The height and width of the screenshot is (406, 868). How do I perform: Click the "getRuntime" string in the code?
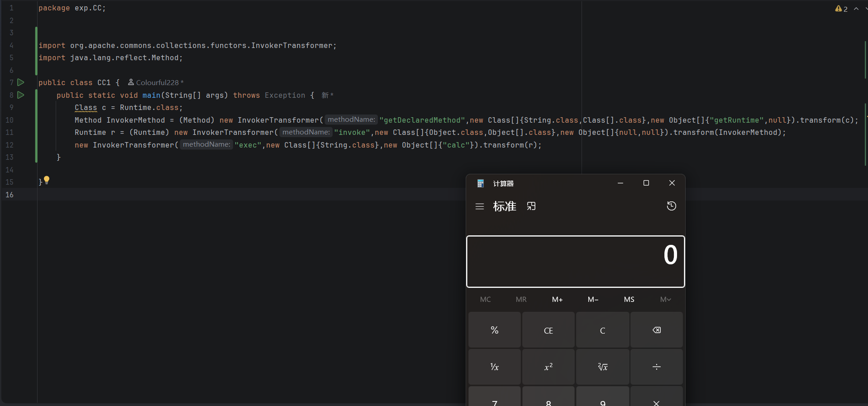pos(737,120)
